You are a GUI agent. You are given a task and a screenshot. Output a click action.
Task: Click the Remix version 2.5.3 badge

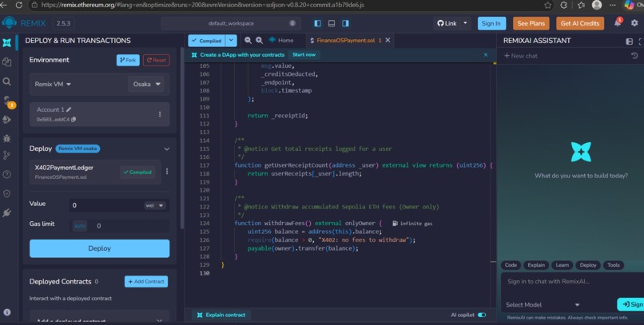point(63,23)
